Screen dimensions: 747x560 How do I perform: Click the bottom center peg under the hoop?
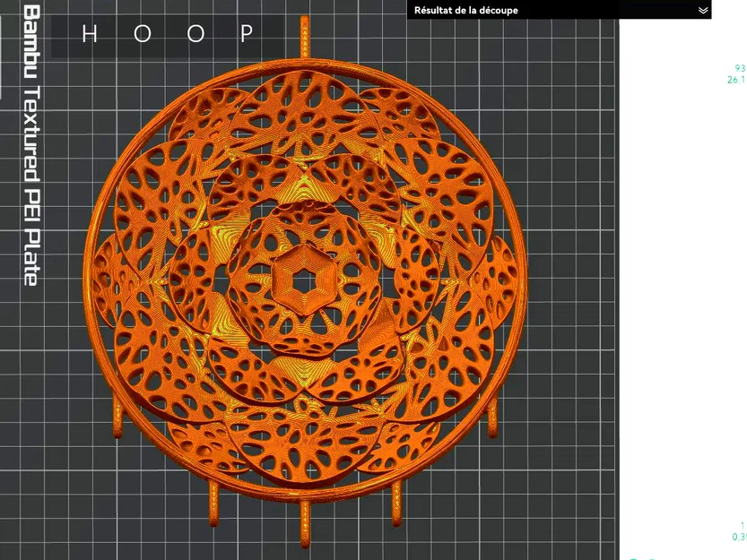tap(305, 525)
